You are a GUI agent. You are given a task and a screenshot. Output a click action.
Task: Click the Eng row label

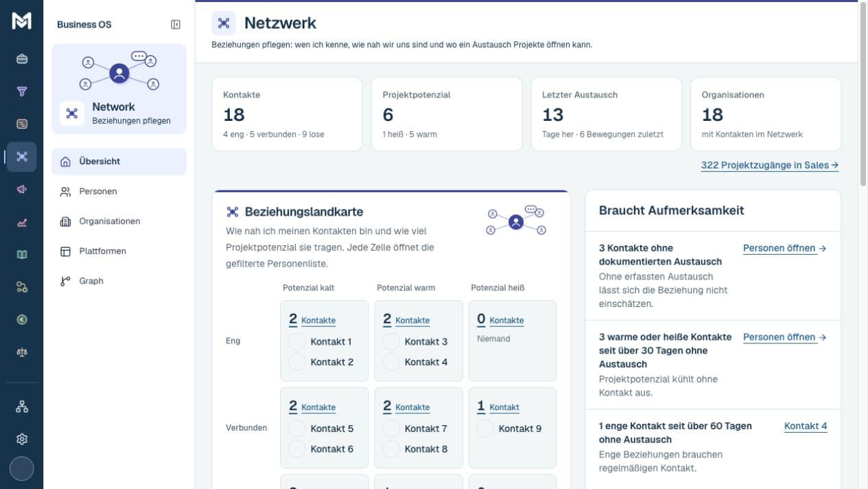click(x=233, y=341)
